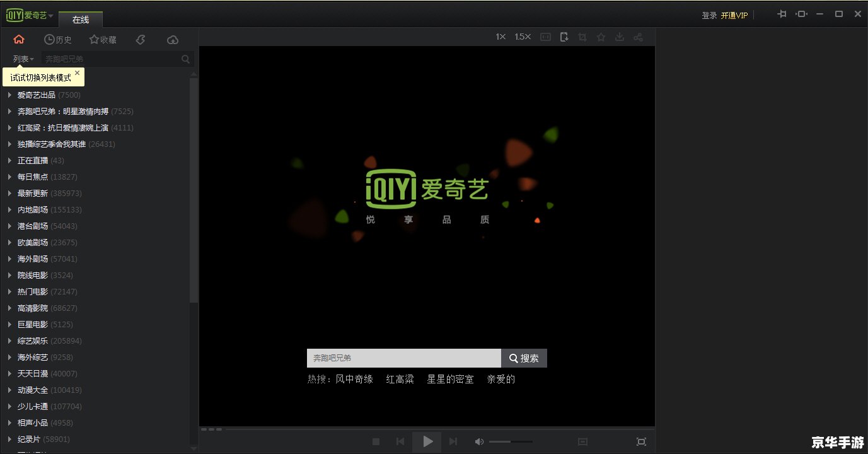Click the playback progress bar
The image size is (868, 454).
point(439,429)
